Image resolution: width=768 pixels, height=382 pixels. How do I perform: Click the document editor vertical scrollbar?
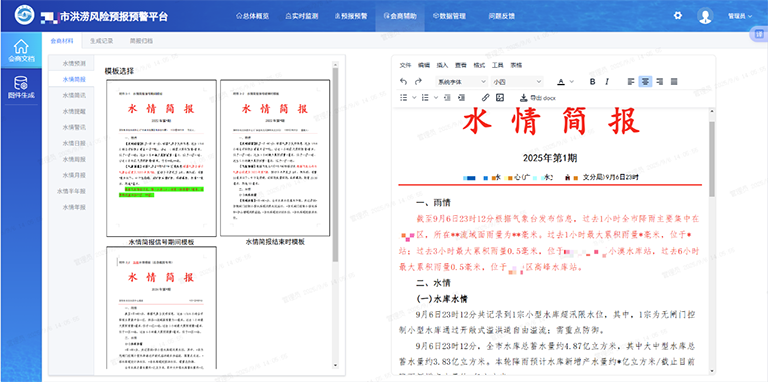[712, 159]
